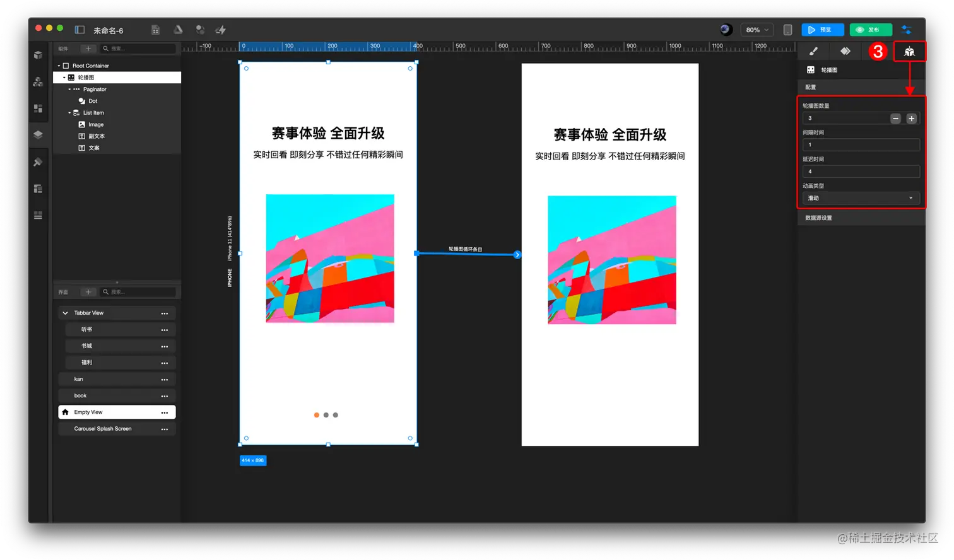Switch to the brush style tab
The height and width of the screenshot is (560, 954).
click(x=813, y=51)
